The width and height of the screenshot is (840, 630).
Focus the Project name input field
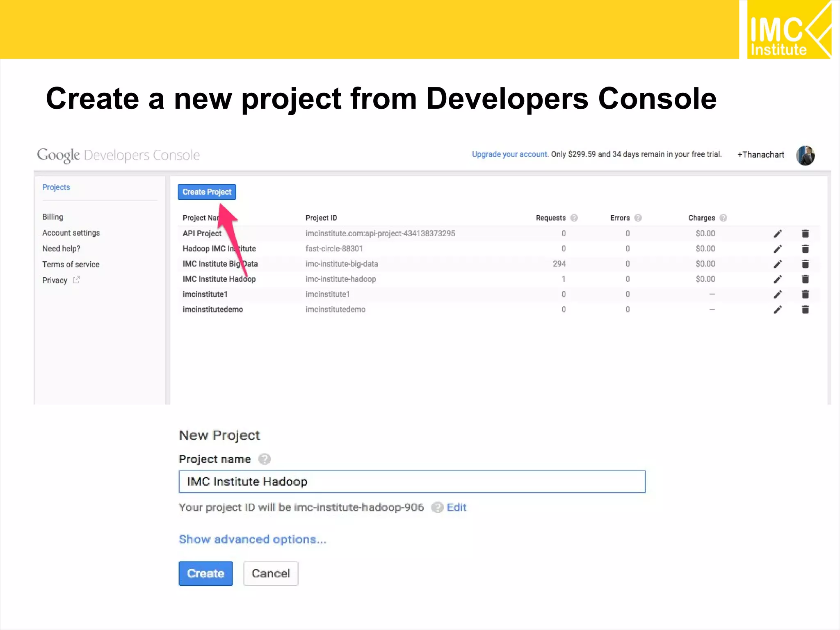[412, 482]
